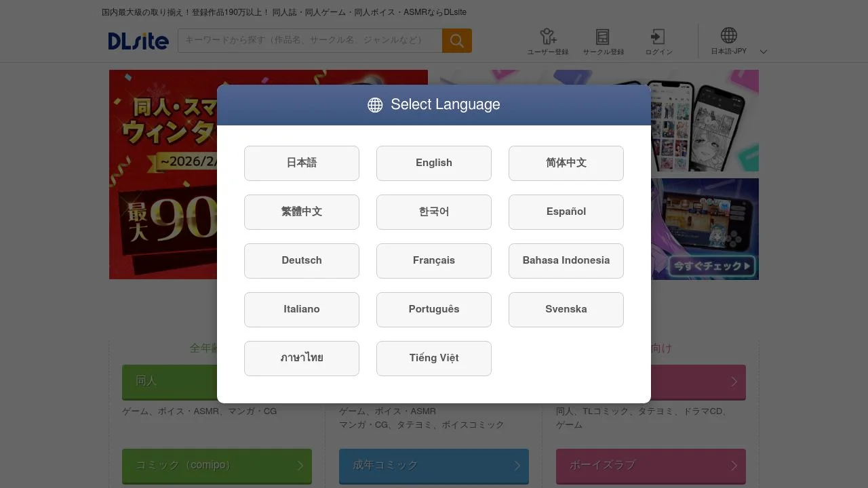Expand the ボーイズラブ category chevron

pos(734,466)
